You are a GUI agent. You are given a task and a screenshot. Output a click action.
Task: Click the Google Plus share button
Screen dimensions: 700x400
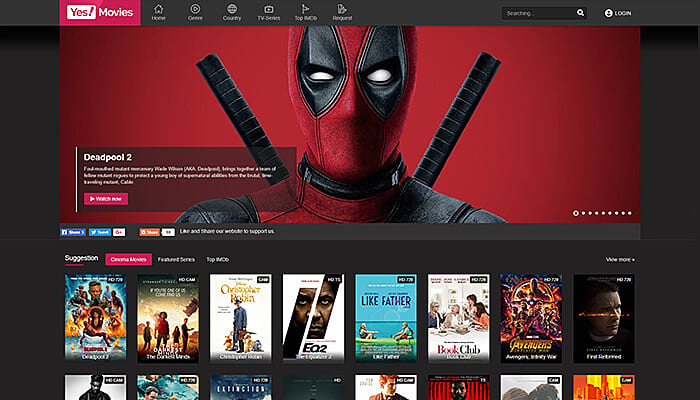pos(119,232)
